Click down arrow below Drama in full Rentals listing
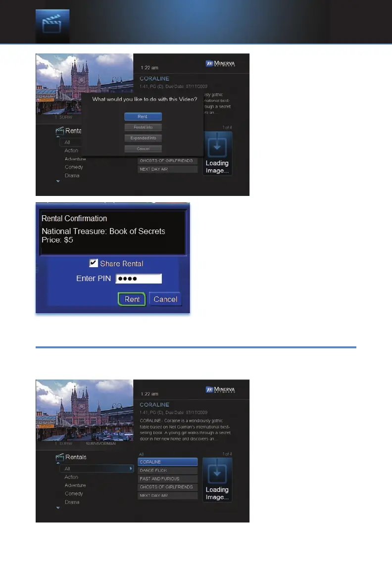Screen dimensions: 392x570 pos(58,508)
